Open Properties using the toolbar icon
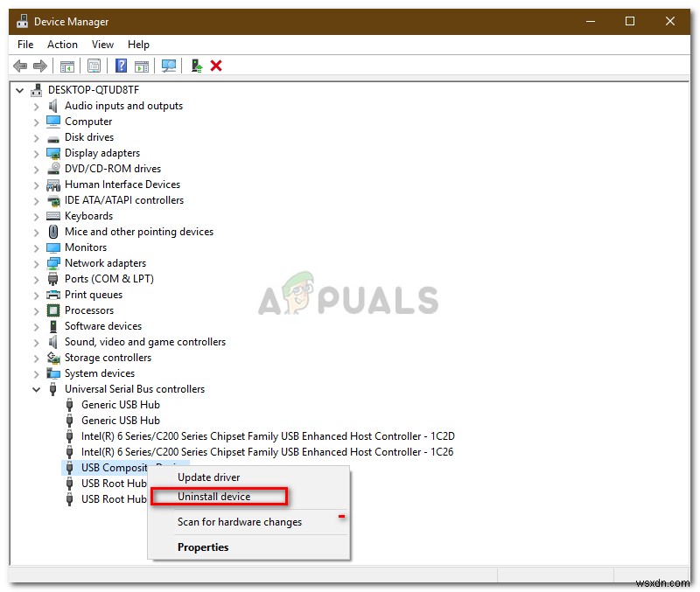The width and height of the screenshot is (700, 592). coord(94,66)
